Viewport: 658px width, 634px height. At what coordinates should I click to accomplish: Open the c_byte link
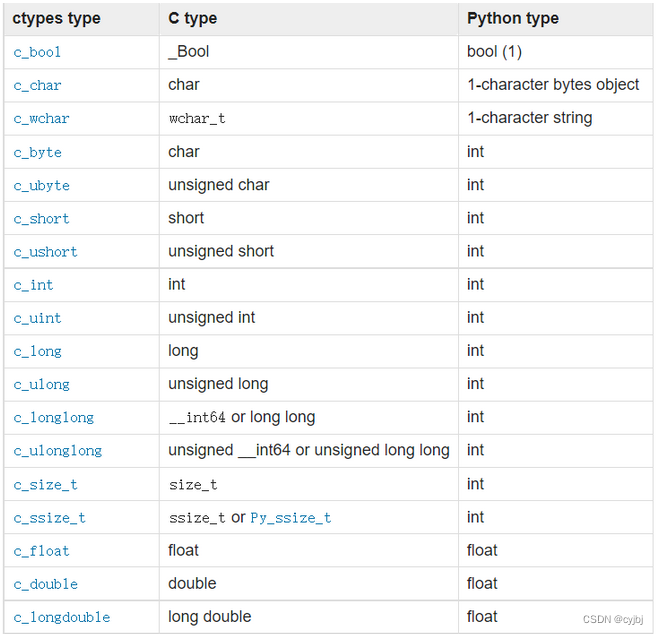[37, 152]
